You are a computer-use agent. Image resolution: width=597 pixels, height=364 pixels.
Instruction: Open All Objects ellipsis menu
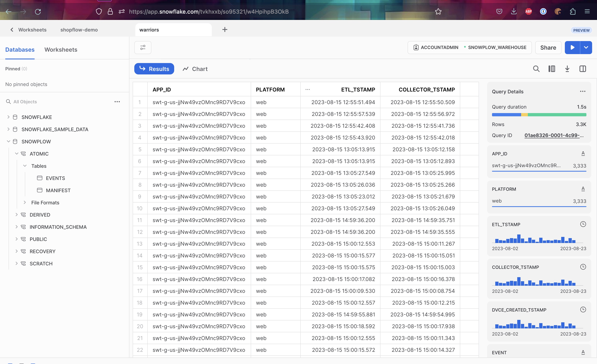coord(117,102)
